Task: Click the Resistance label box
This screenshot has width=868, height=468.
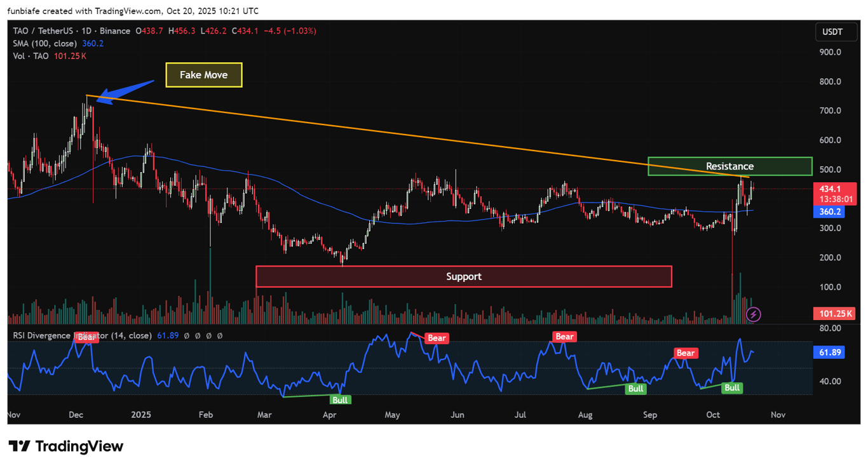Action: click(729, 166)
